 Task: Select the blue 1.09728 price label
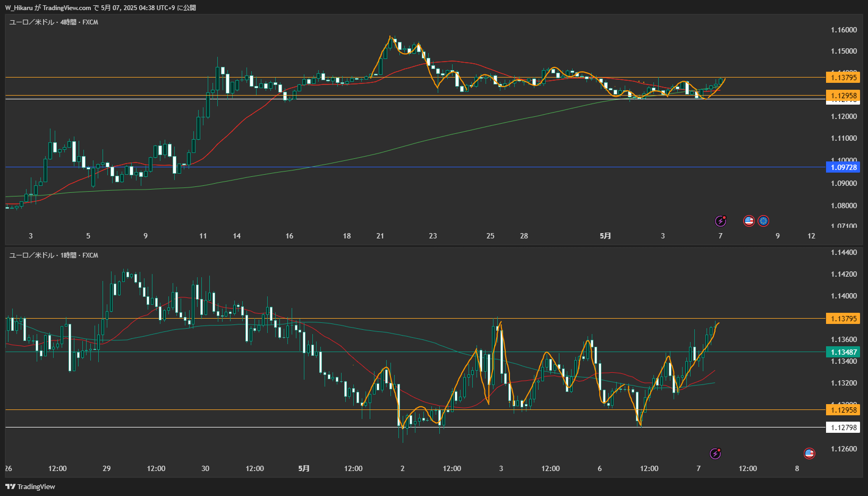click(843, 167)
